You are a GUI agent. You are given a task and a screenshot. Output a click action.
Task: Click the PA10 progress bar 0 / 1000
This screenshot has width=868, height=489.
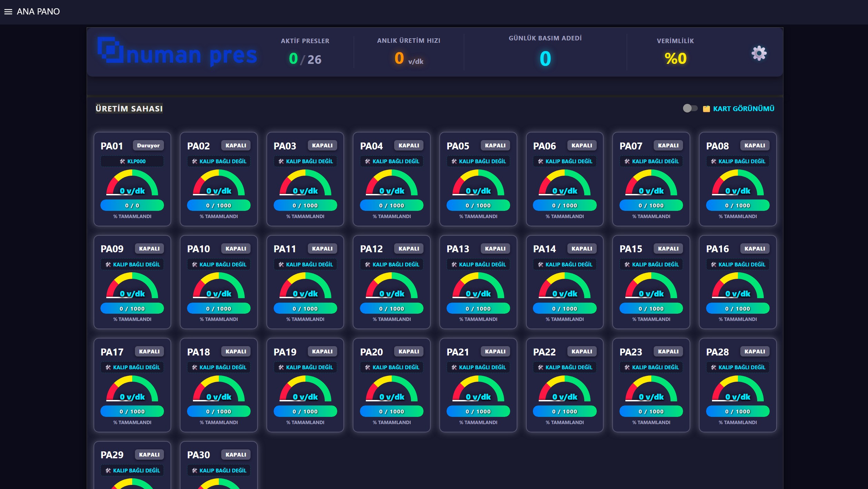pyautogui.click(x=218, y=309)
